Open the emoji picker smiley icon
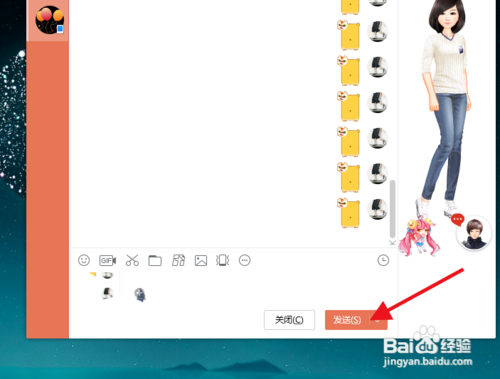Viewport: 500px width, 379px height. coord(84,260)
